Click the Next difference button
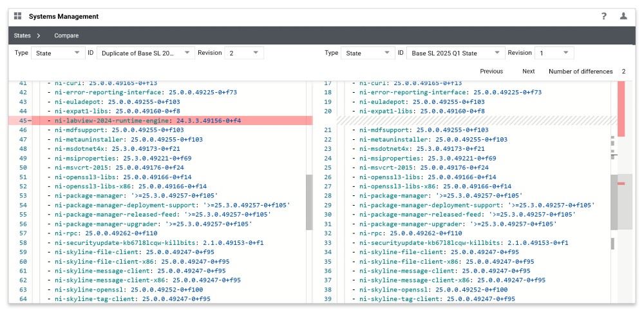 coord(529,72)
